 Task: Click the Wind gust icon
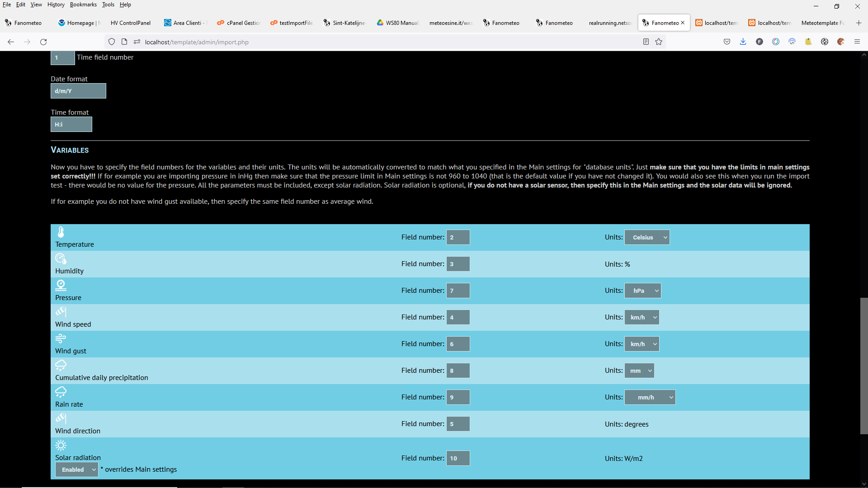(61, 338)
